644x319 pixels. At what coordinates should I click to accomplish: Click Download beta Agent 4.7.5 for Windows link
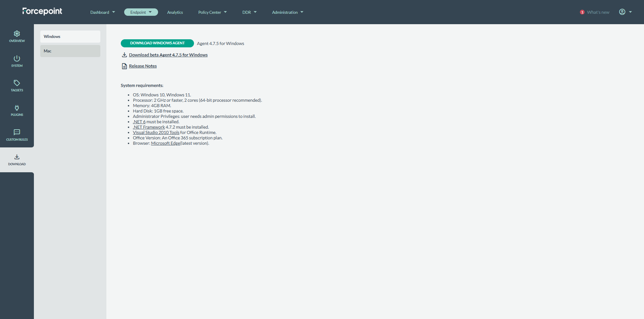[x=168, y=55]
